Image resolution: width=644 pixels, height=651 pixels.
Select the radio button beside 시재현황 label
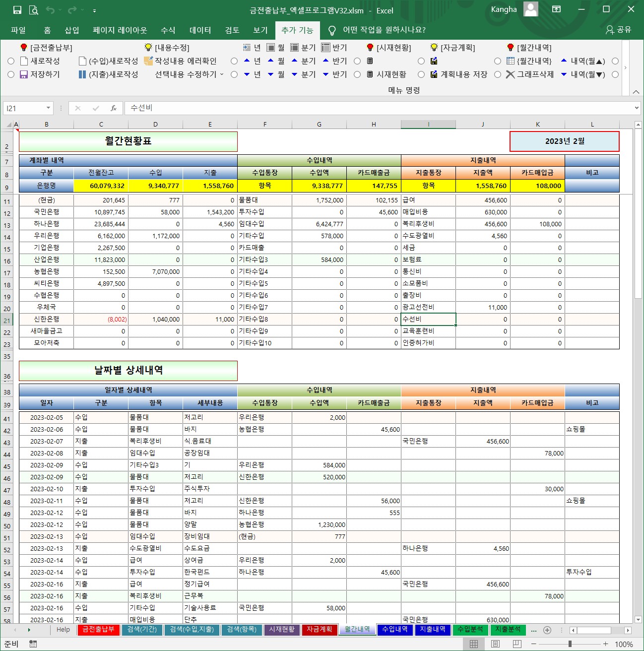tap(357, 74)
